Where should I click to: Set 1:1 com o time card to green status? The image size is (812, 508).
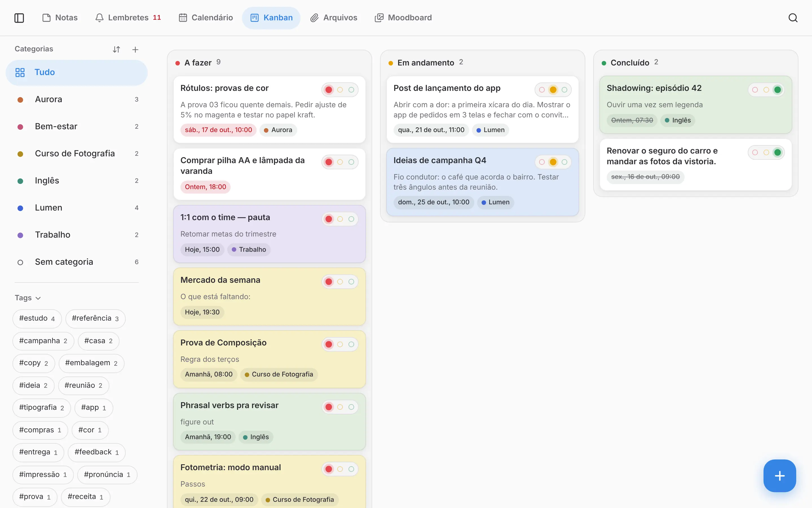[x=351, y=219]
